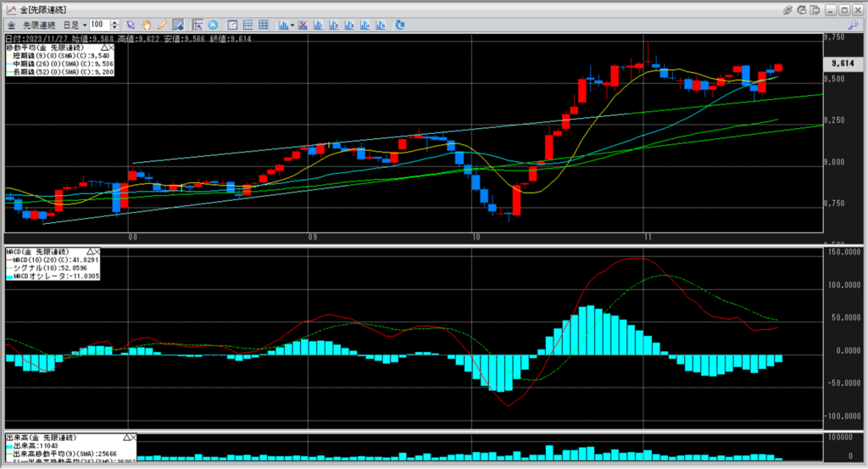Click the MACD(10)(20) legend entry
The image size is (868, 469).
click(x=53, y=260)
